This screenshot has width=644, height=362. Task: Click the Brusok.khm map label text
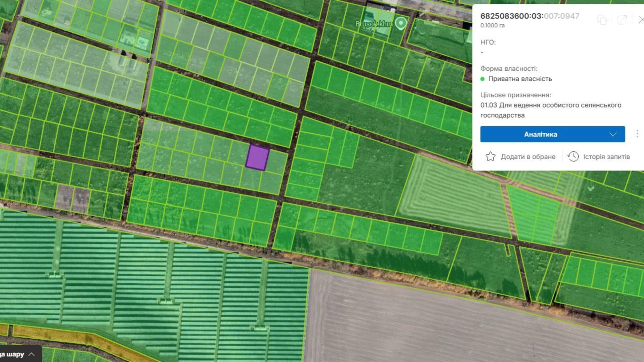click(x=374, y=24)
